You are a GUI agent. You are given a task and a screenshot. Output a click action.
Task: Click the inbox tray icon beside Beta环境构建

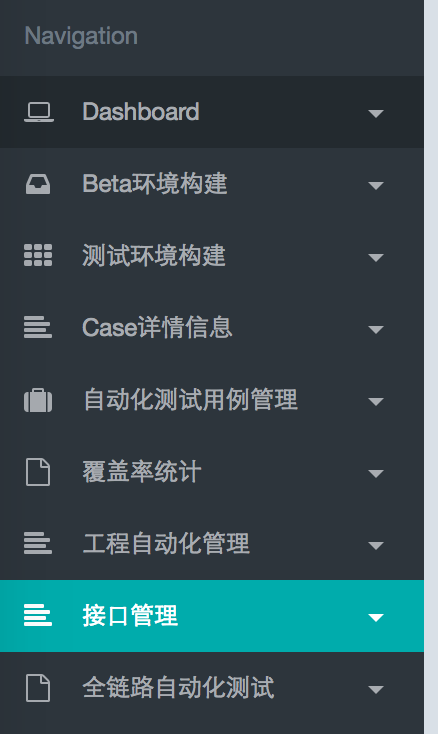pos(38,184)
